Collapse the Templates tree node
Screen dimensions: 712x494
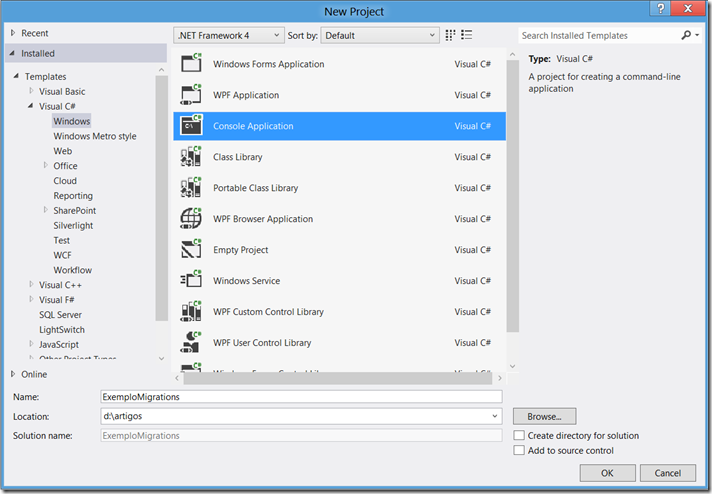tap(16, 76)
